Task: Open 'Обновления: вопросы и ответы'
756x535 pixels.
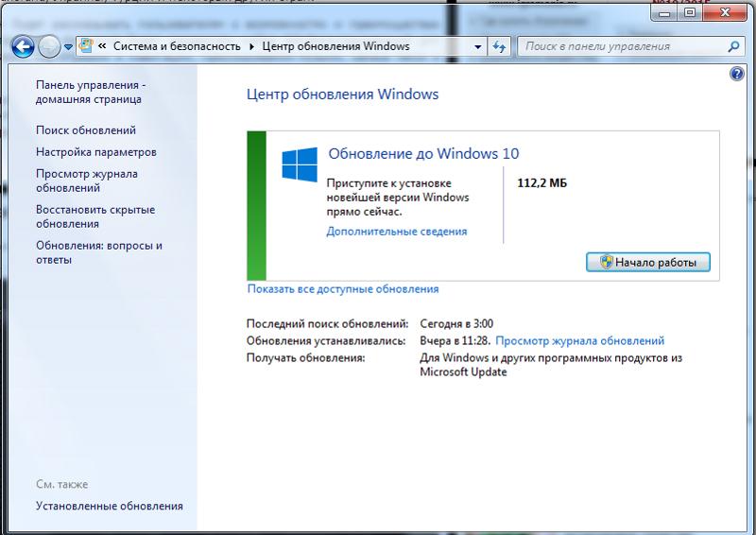Action: (99, 252)
